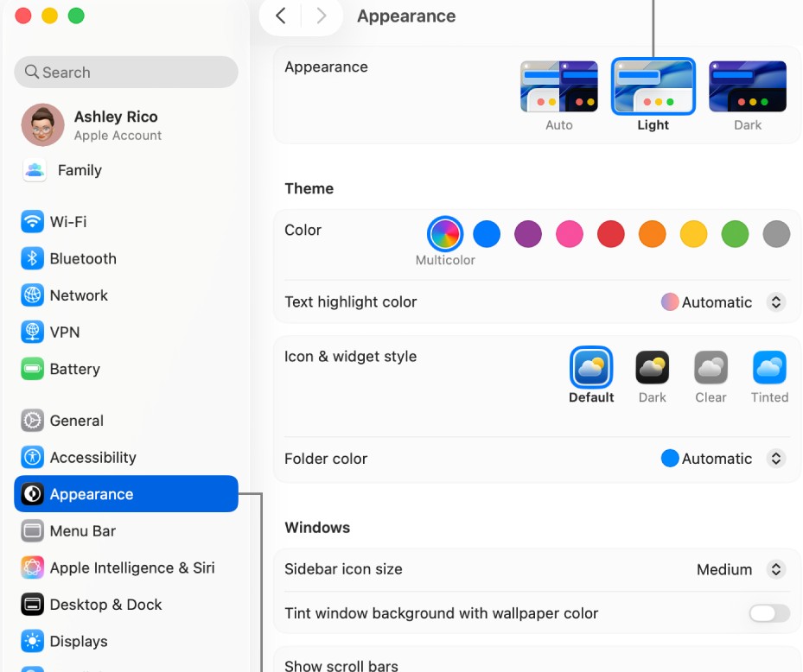
Task: Select General in the sidebar
Action: pyautogui.click(x=76, y=422)
